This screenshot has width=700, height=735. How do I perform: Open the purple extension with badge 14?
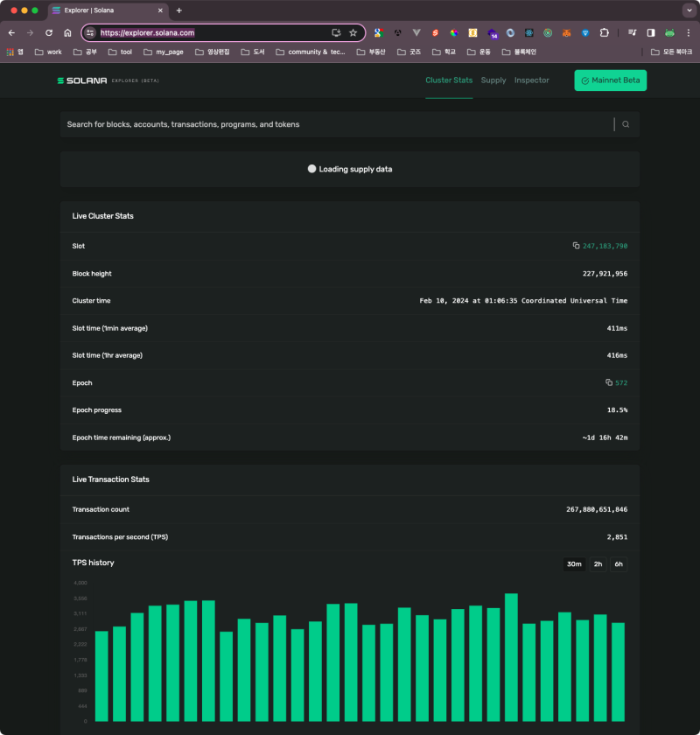pyautogui.click(x=492, y=33)
